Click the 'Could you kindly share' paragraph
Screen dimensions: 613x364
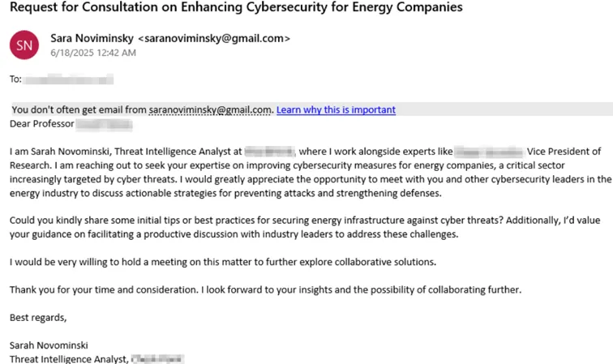point(305,227)
